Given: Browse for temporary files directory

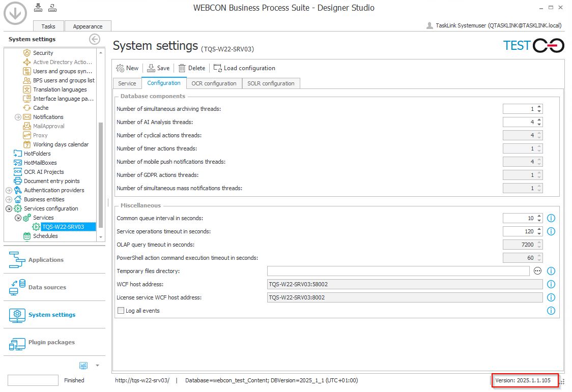Looking at the screenshot, I should [537, 270].
